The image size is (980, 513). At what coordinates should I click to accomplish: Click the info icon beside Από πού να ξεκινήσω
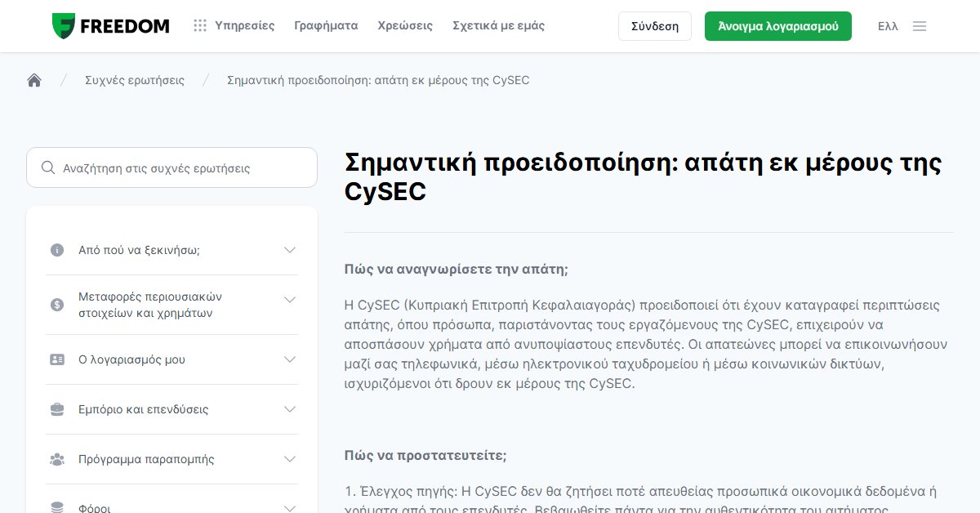[x=57, y=250]
